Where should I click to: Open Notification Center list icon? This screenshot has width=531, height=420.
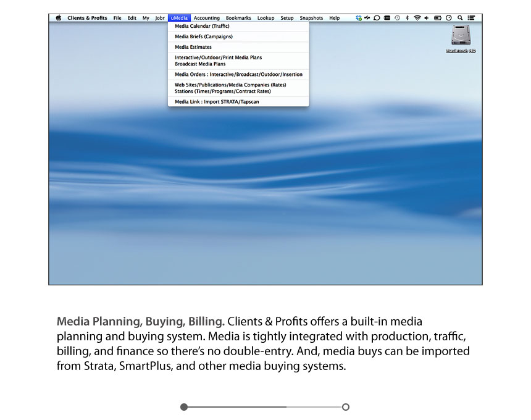[x=472, y=18]
